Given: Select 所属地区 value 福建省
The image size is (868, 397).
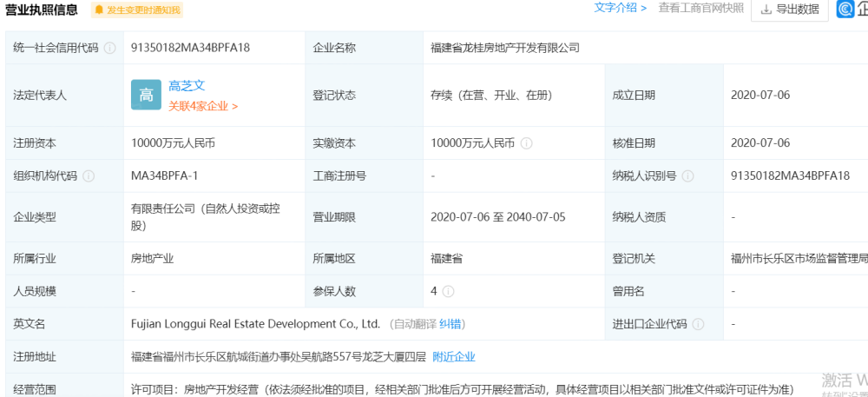Looking at the screenshot, I should click(447, 259).
